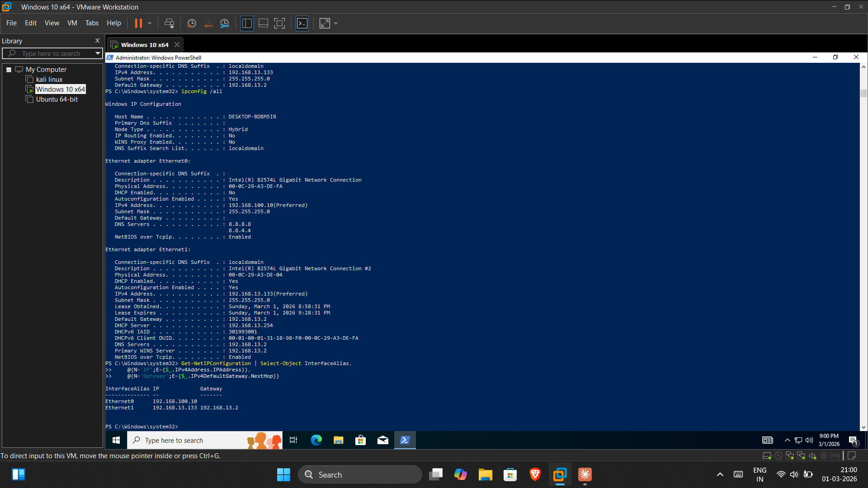Open File Explorer in guest taskbar
This screenshot has width=868, height=488.
click(339, 440)
